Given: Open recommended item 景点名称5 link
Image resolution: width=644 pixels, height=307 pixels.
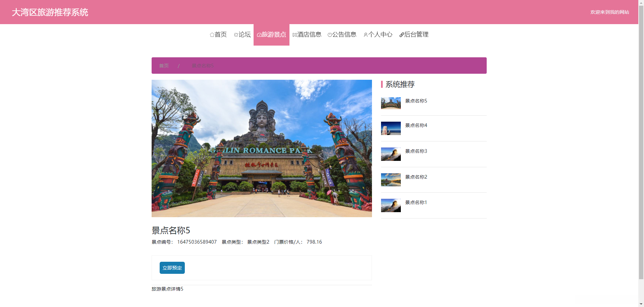Looking at the screenshot, I should pos(416,101).
